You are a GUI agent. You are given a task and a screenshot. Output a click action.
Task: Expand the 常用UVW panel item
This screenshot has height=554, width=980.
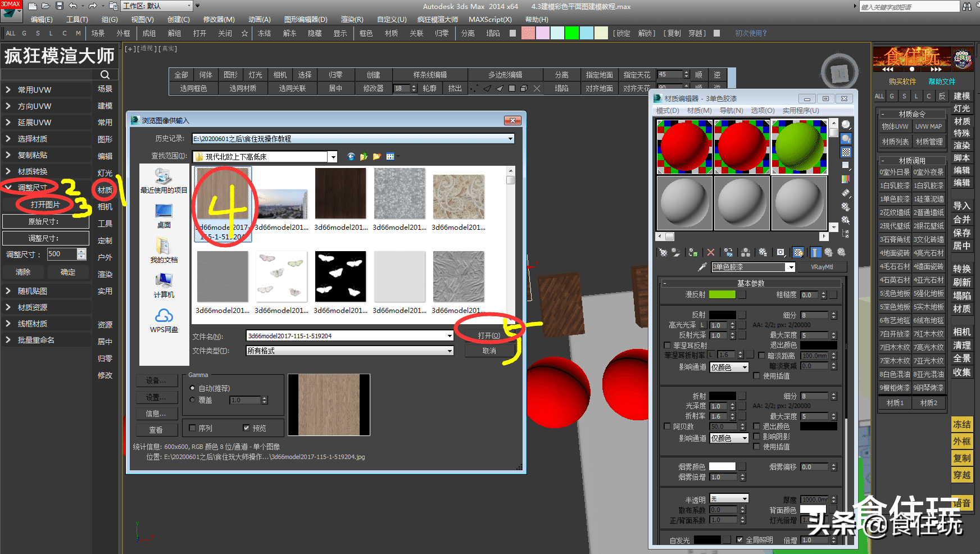pyautogui.click(x=46, y=90)
